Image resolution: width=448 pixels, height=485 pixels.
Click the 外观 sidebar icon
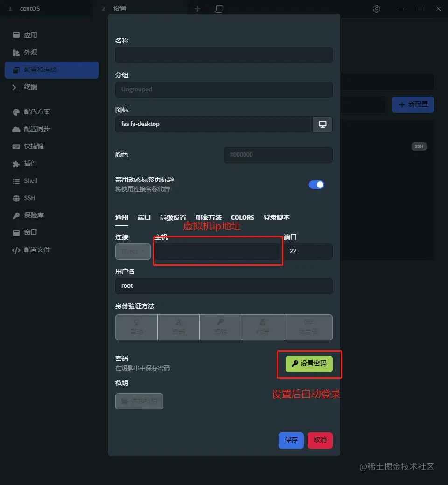(16, 53)
